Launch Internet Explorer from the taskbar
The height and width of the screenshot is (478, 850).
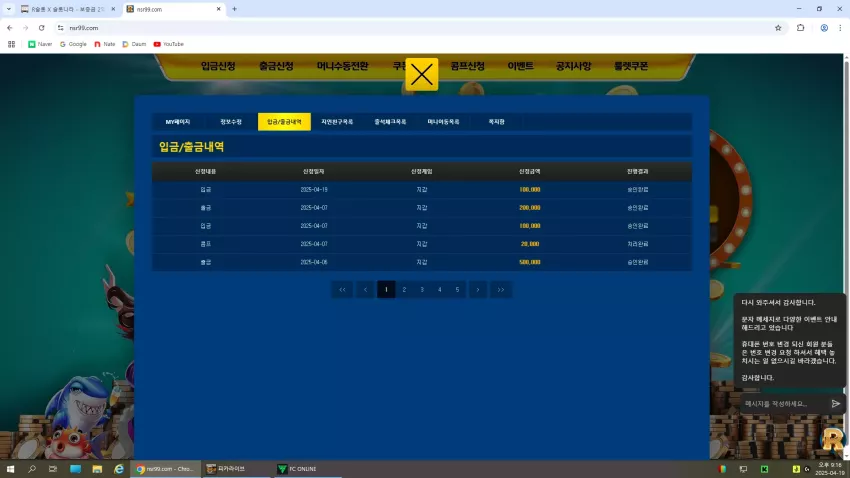(119, 469)
